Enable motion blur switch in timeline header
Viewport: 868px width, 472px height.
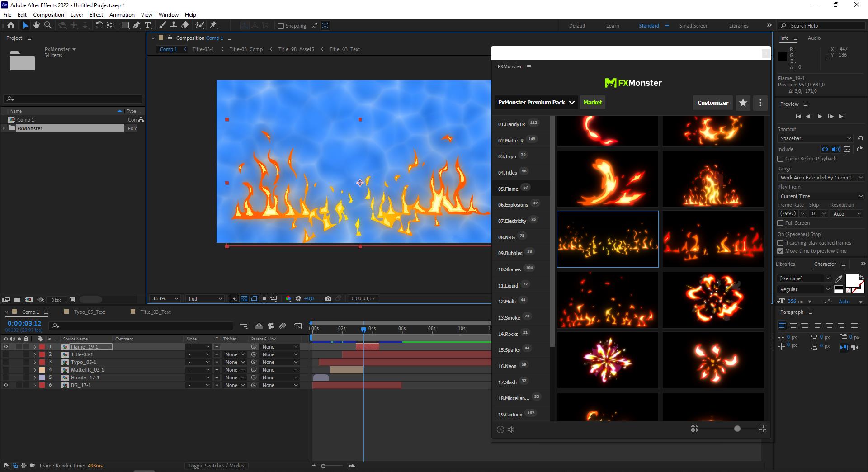click(283, 326)
